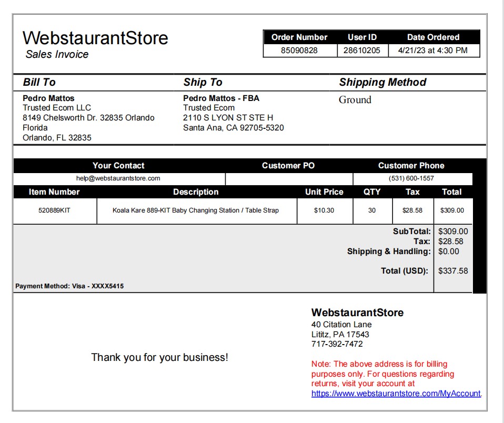Click the Payment Method Visa line
The image size is (504, 423).
point(69,286)
